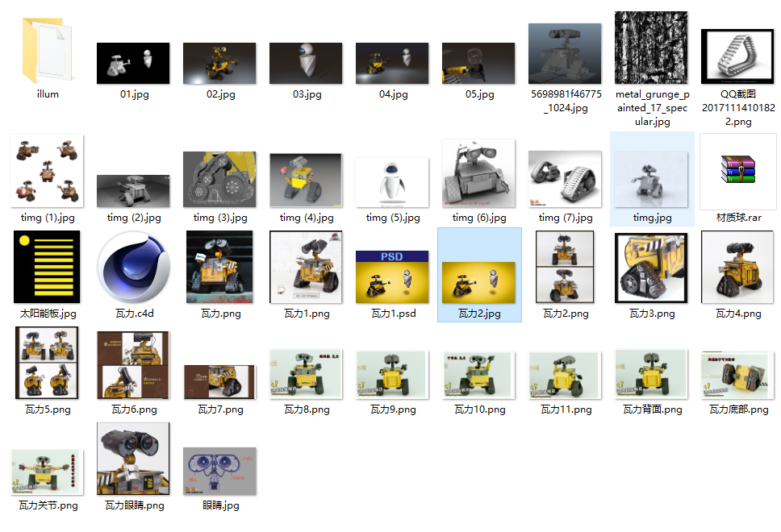Click the file name "timg (2).jpg"
781x532 pixels.
(x=134, y=218)
